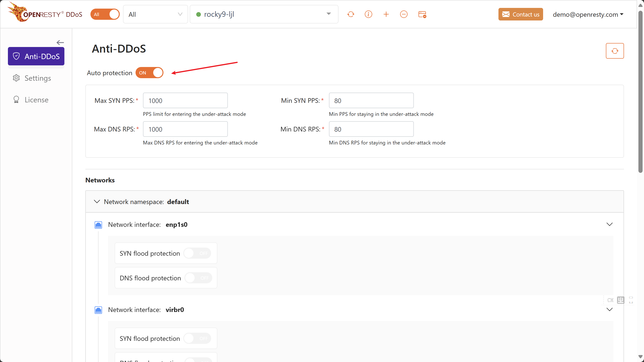
Task: Click the Anti-DDoS page refresh button
Action: click(614, 51)
